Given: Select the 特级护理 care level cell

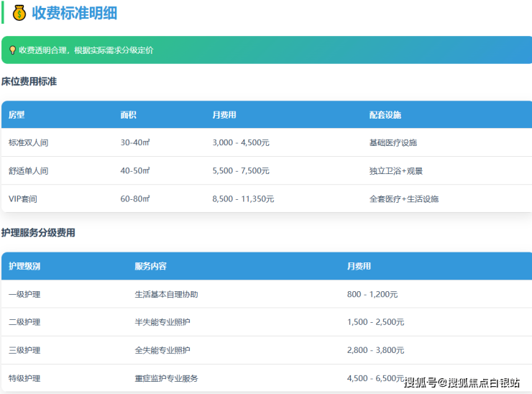Looking at the screenshot, I should [24, 378].
